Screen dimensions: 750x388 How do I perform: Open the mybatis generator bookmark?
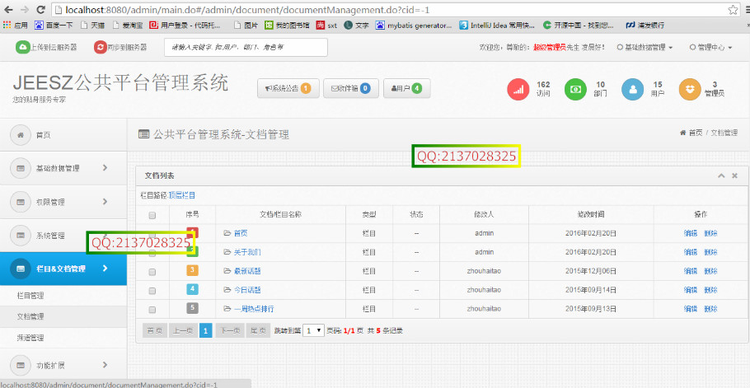[x=414, y=25]
